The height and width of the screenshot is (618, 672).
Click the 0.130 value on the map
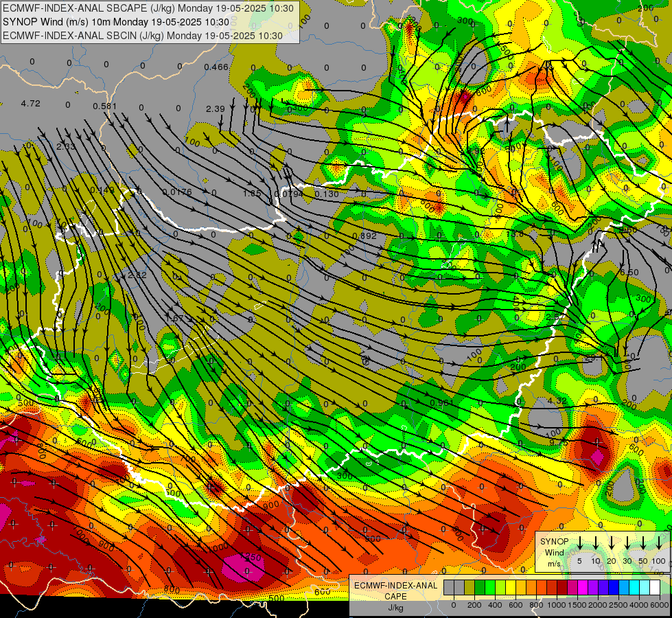click(x=327, y=194)
